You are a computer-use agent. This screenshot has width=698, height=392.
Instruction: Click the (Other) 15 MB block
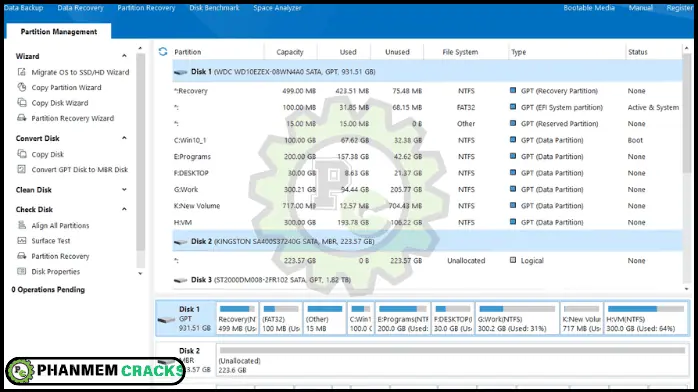pyautogui.click(x=325, y=319)
